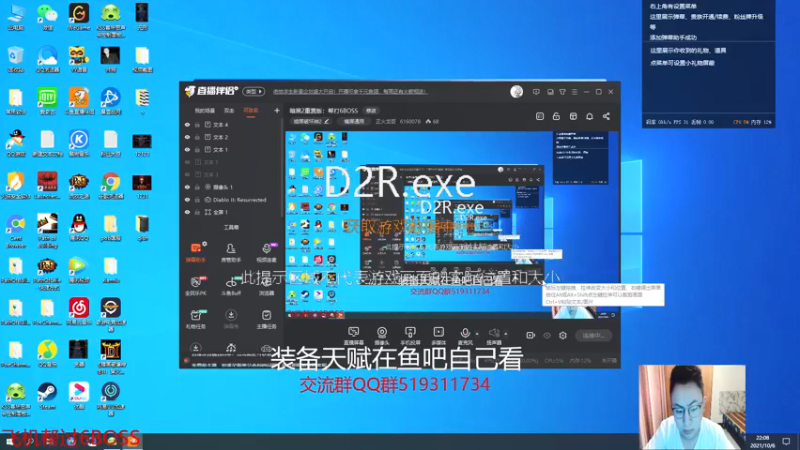
Task: Hide the 文本 1 layer
Action: tap(187, 149)
